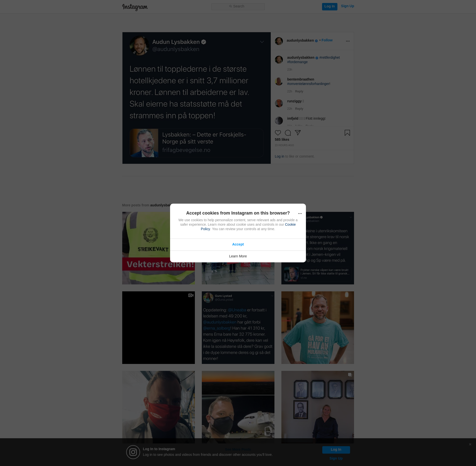Close the bottom login banner
This screenshot has height=466, width=476.
tap(470, 444)
